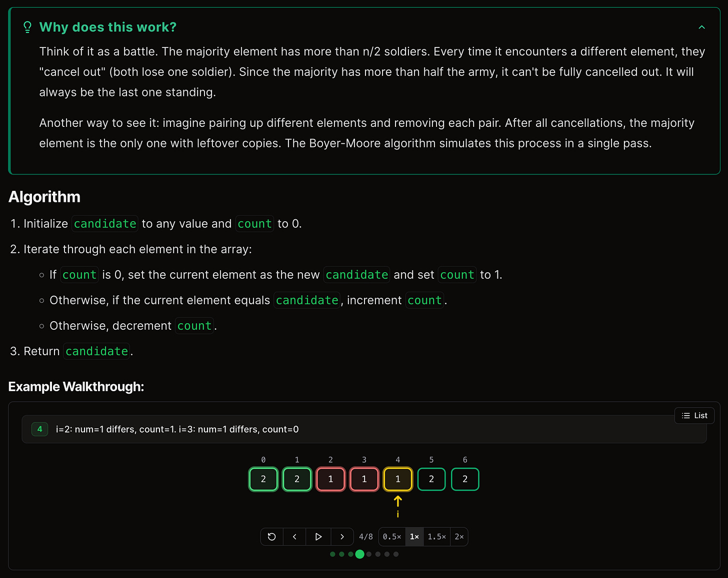The height and width of the screenshot is (578, 728).
Task: Click the highlighted fourth step dot
Action: pos(359,554)
